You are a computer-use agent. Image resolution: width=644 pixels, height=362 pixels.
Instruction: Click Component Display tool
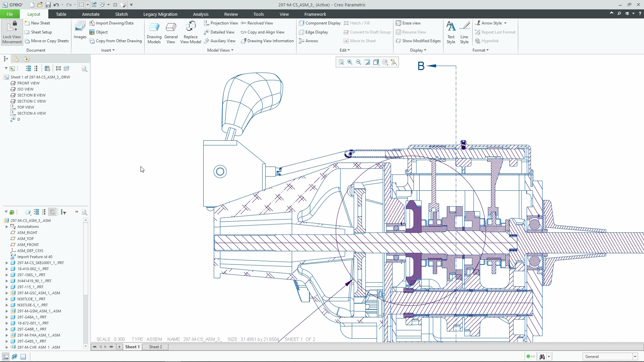[320, 23]
